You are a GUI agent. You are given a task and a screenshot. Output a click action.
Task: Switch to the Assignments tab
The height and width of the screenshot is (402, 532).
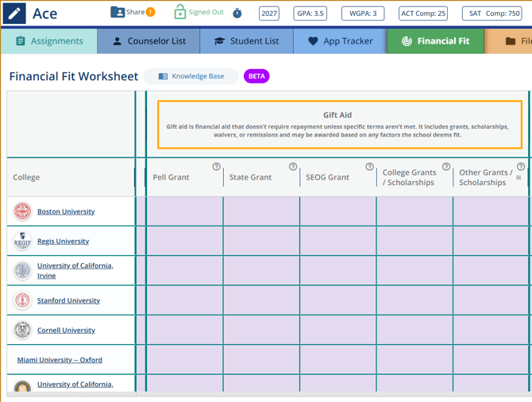(49, 41)
